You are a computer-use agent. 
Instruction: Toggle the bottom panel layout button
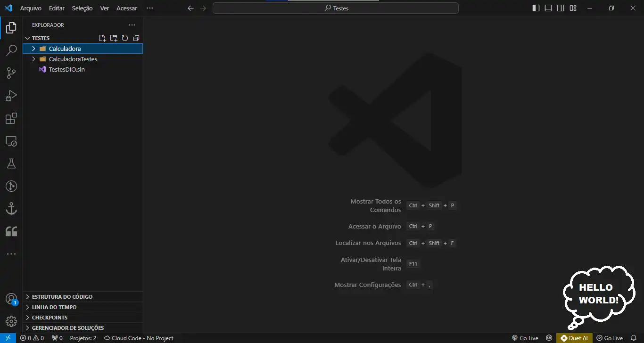548,8
